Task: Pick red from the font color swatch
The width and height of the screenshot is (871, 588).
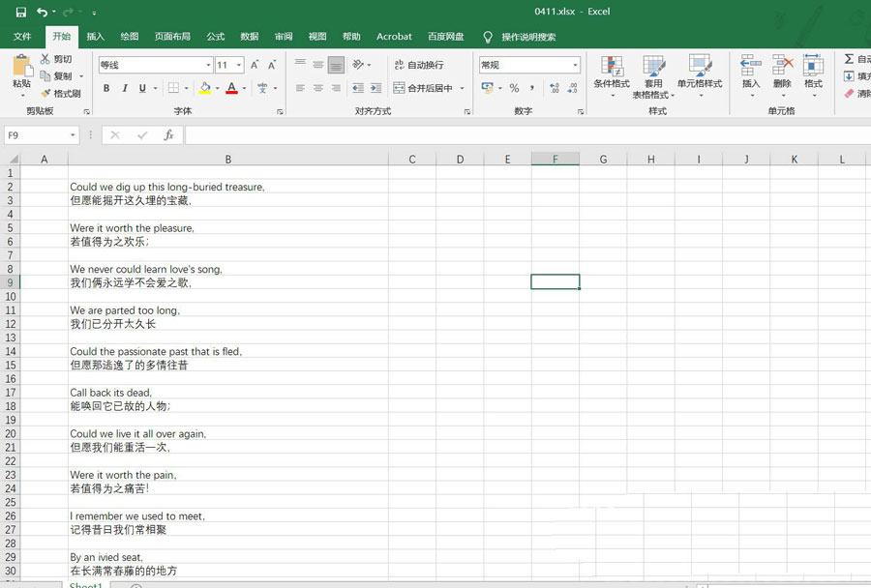Action: click(232, 93)
